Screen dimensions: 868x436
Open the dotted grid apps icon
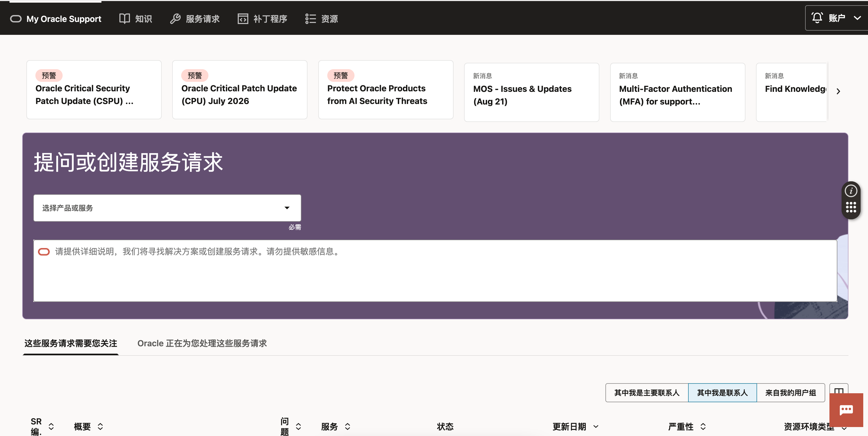(x=851, y=207)
